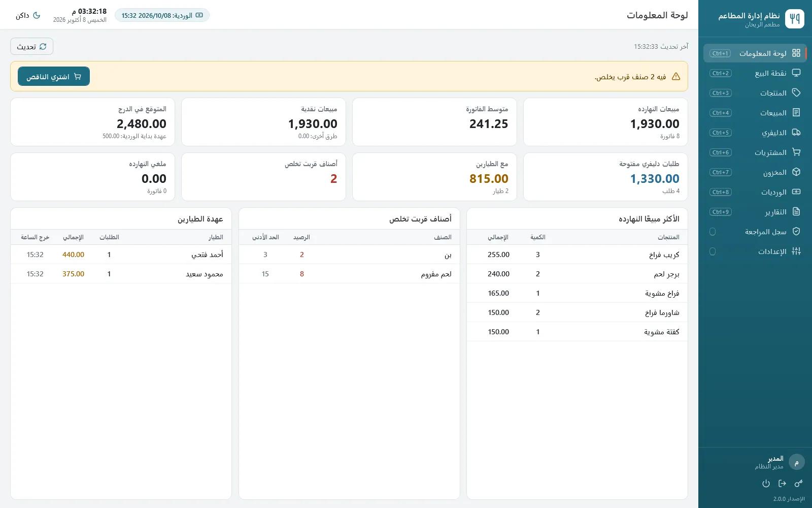Click the اشتري الناقص button
This screenshot has height=508, width=812.
click(x=54, y=77)
